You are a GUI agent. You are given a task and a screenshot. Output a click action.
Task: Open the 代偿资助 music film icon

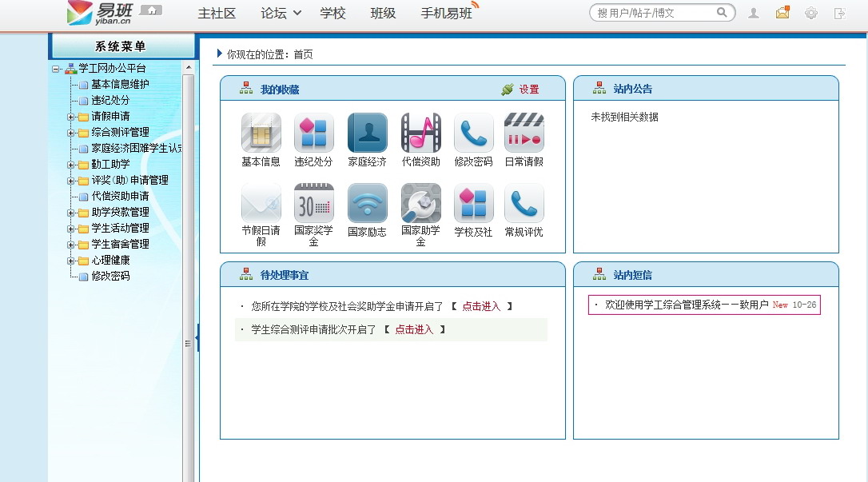420,133
